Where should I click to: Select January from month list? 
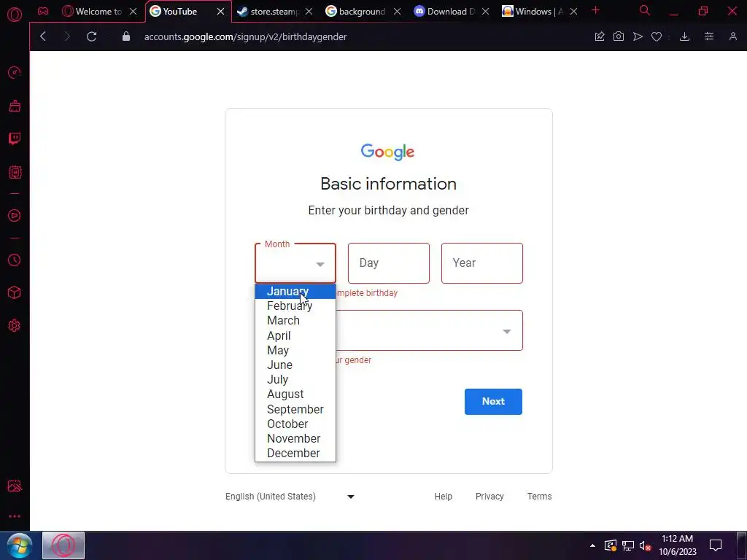tap(295, 292)
